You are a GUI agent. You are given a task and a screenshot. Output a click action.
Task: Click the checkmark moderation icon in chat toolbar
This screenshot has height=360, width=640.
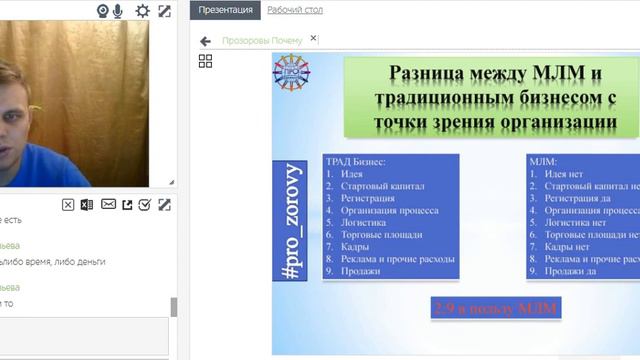pyautogui.click(x=144, y=204)
